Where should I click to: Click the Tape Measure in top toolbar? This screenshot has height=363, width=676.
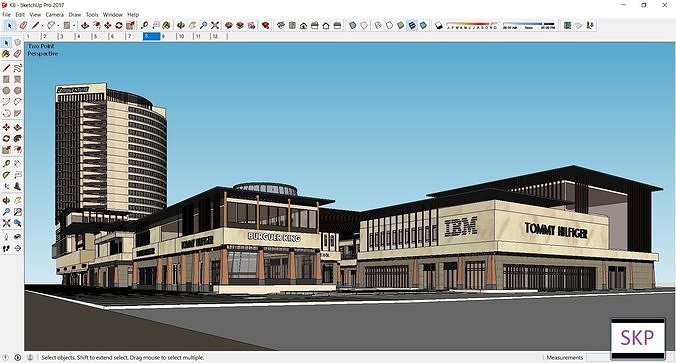(x=144, y=25)
